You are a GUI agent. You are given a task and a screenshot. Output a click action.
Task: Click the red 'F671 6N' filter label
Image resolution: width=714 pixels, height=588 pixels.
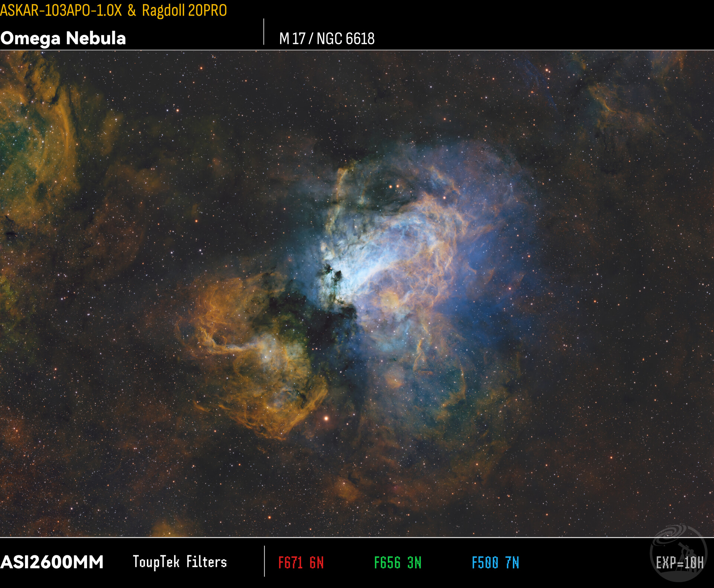301,563
